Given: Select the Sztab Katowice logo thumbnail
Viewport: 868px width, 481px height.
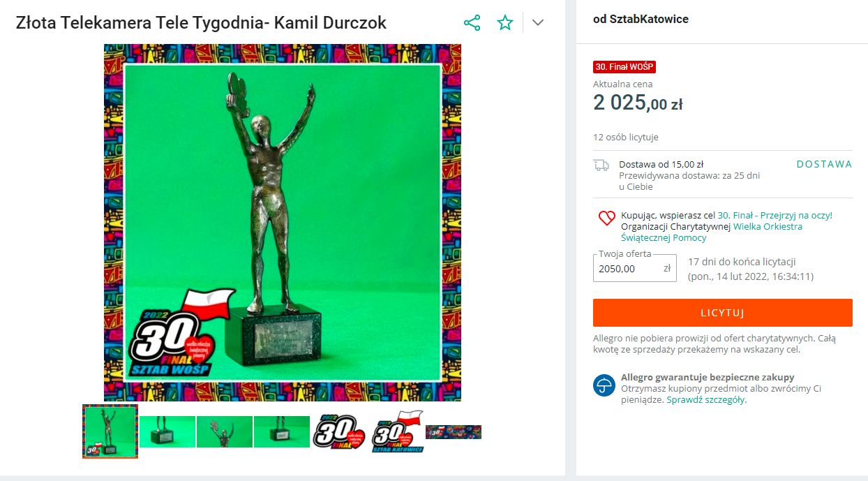Looking at the screenshot, I should click(396, 431).
